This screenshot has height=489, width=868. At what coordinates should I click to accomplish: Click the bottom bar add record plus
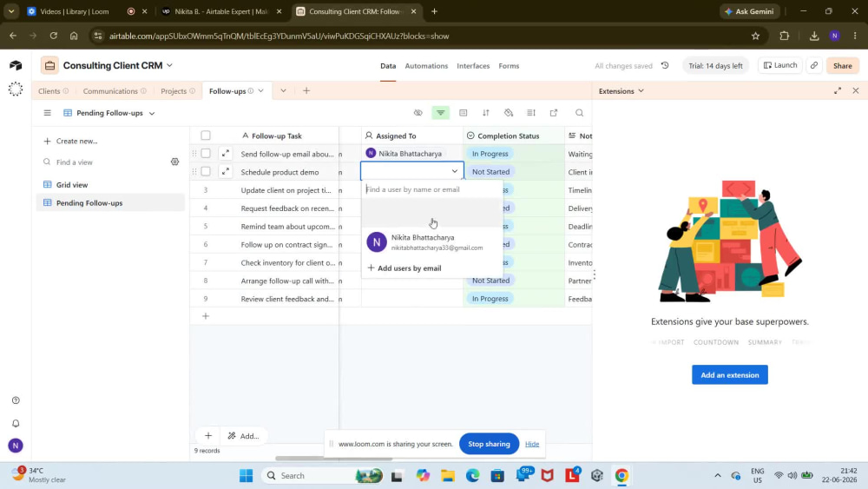coord(208,436)
